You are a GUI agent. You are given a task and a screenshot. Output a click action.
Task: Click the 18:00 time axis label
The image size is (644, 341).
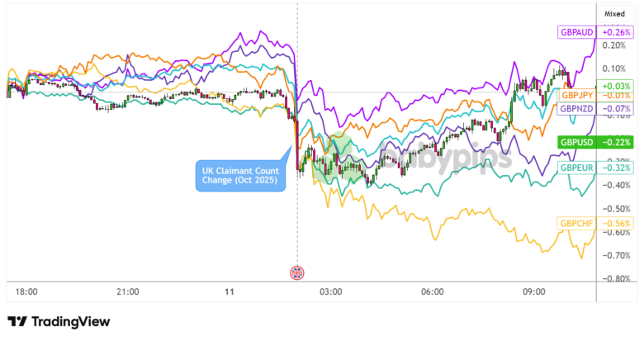[x=26, y=292]
